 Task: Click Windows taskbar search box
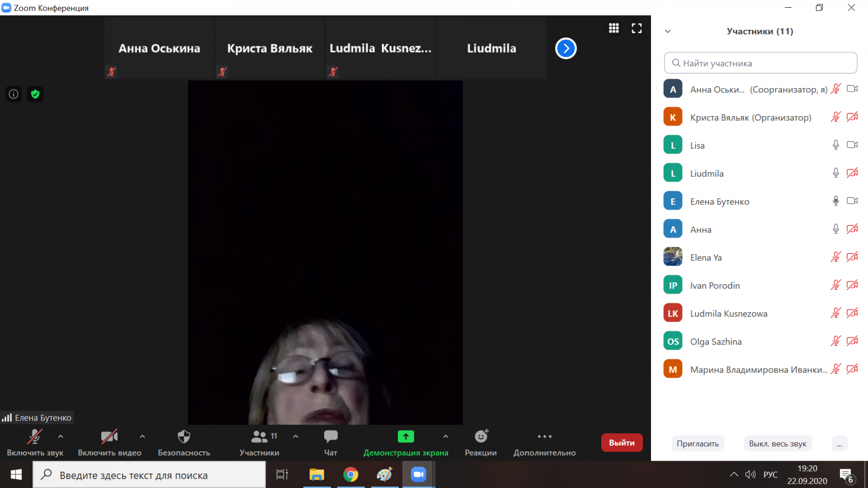pos(149,475)
